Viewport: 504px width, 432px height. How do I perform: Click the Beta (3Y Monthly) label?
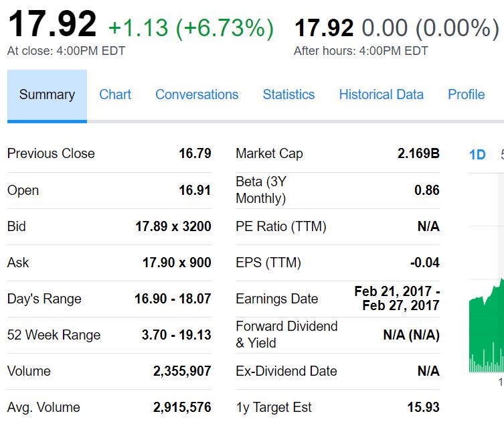coord(261,190)
